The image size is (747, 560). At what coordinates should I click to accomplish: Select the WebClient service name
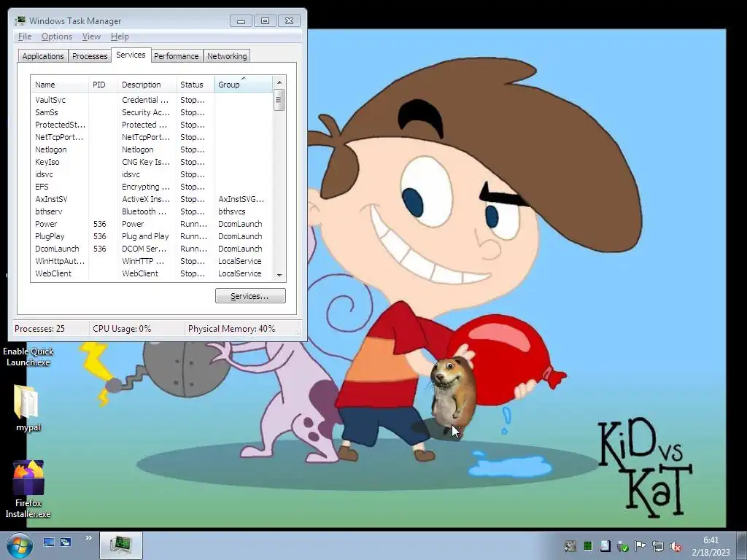click(x=53, y=273)
